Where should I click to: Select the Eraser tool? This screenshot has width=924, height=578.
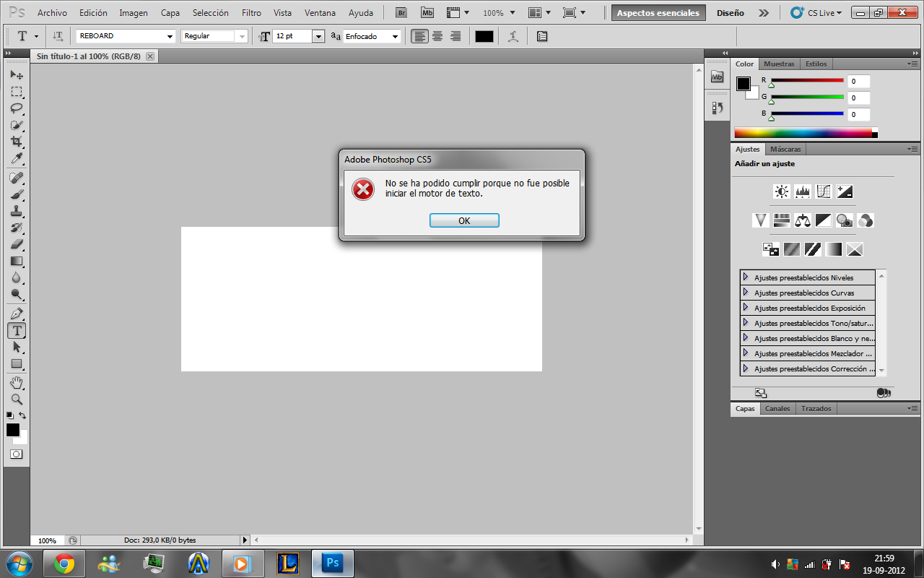pyautogui.click(x=16, y=244)
